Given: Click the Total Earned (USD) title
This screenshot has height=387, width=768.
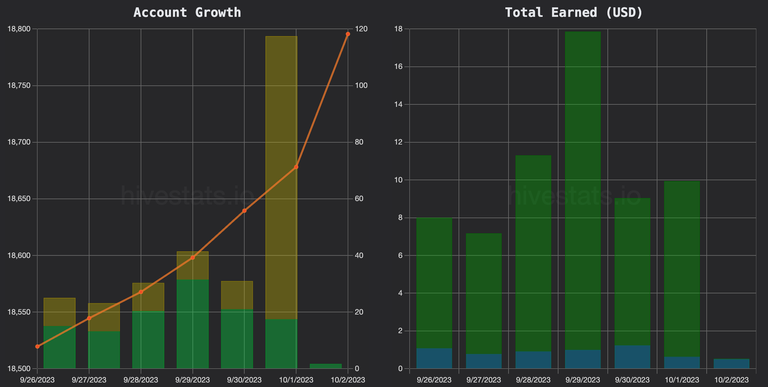Looking at the screenshot, I should click(x=574, y=12).
